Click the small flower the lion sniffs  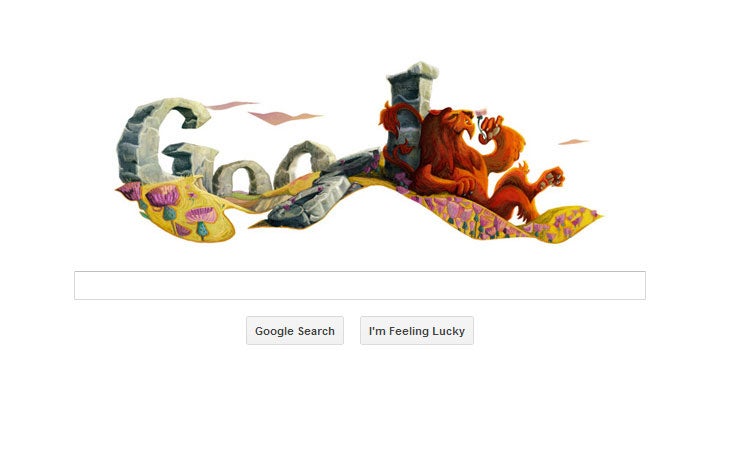[x=480, y=113]
